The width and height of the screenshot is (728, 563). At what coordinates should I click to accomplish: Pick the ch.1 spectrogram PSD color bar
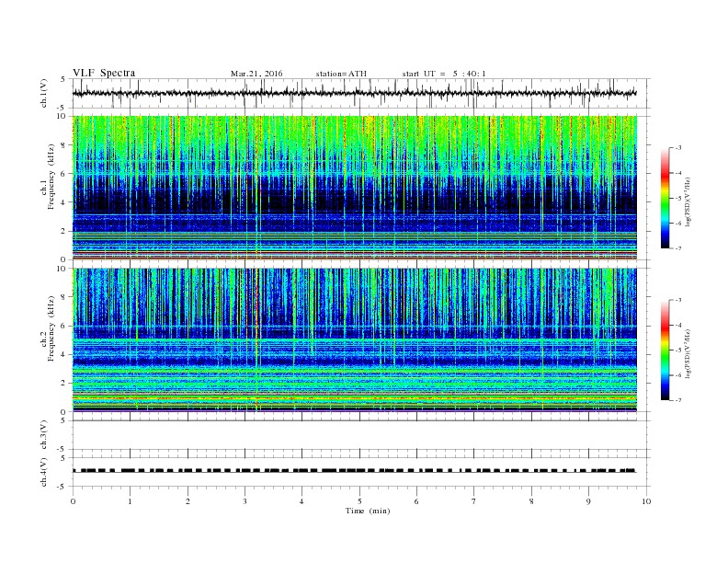(x=665, y=198)
